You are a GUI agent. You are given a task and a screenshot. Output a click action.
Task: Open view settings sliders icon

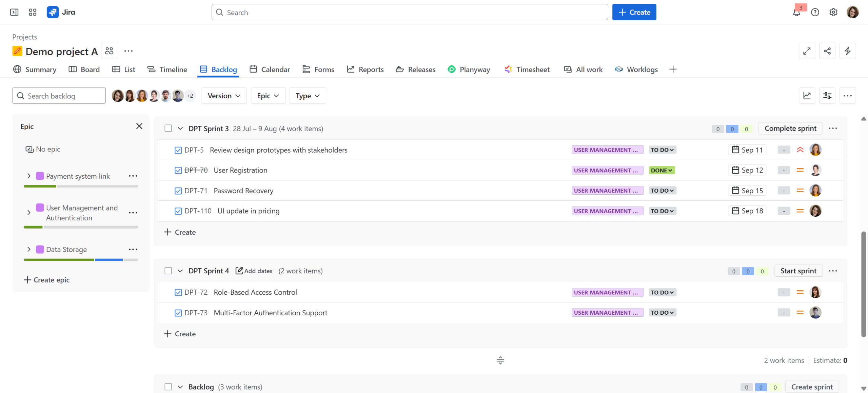click(x=827, y=96)
